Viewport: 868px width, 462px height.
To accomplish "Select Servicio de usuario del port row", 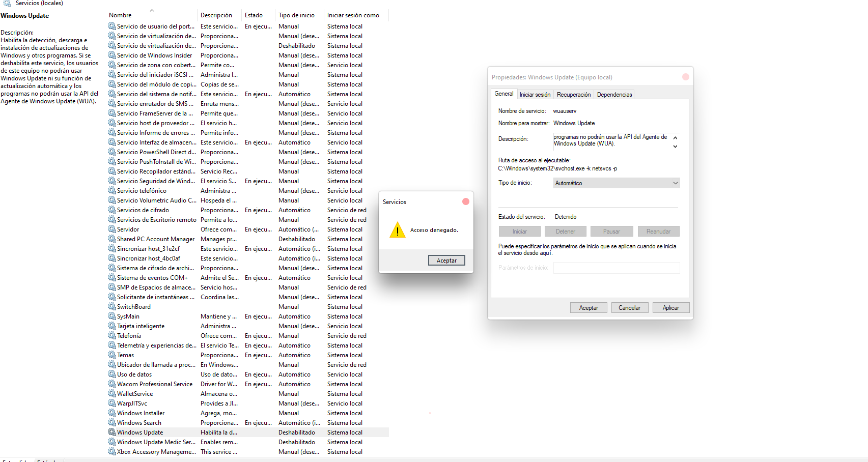I will 248,26.
